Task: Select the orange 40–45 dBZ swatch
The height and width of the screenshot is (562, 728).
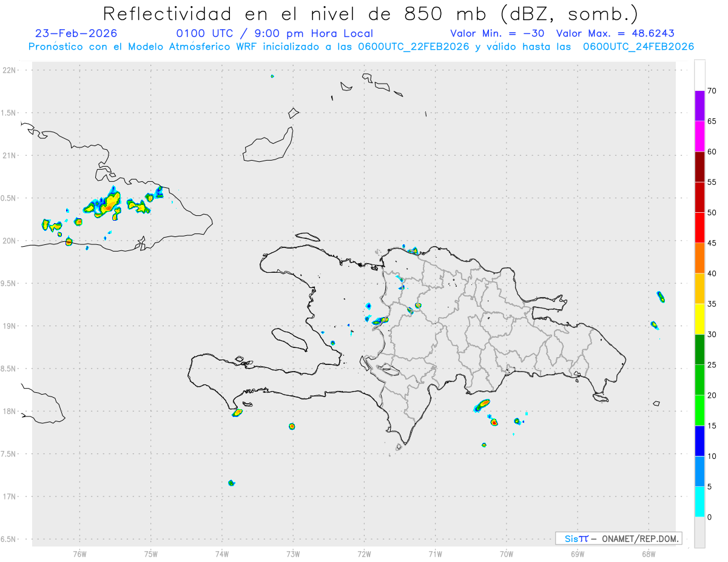Action: pyautogui.click(x=699, y=258)
